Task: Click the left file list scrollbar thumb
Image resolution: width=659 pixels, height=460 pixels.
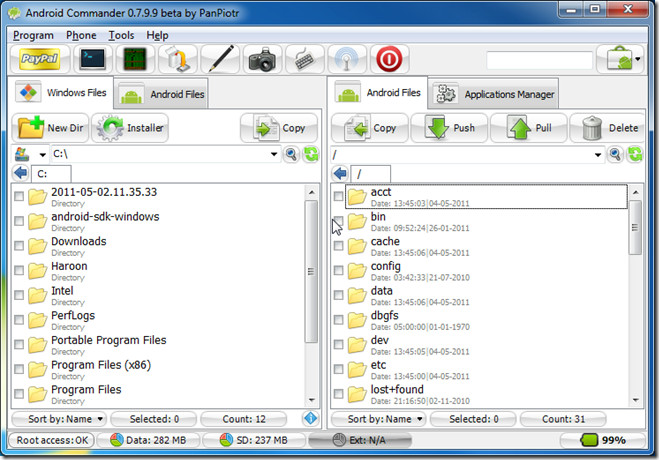Action: [311, 271]
